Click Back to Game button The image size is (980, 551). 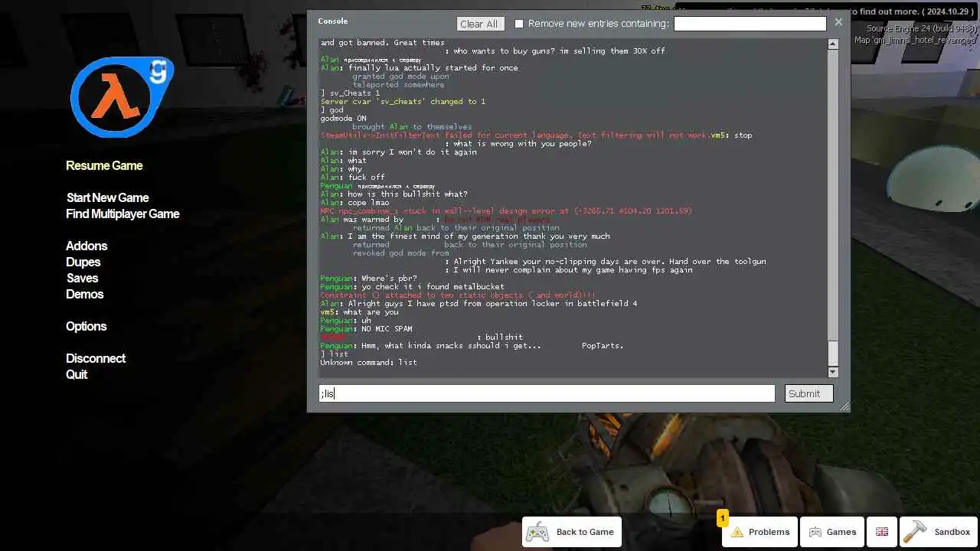tap(572, 532)
